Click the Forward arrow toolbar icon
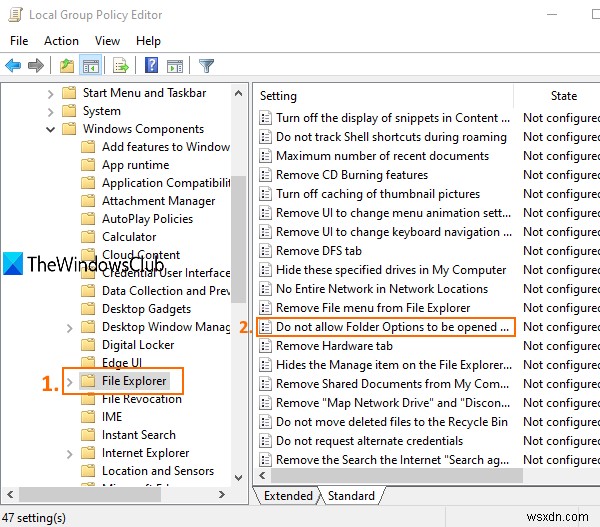Screen dimensions: 600x527 36,66
